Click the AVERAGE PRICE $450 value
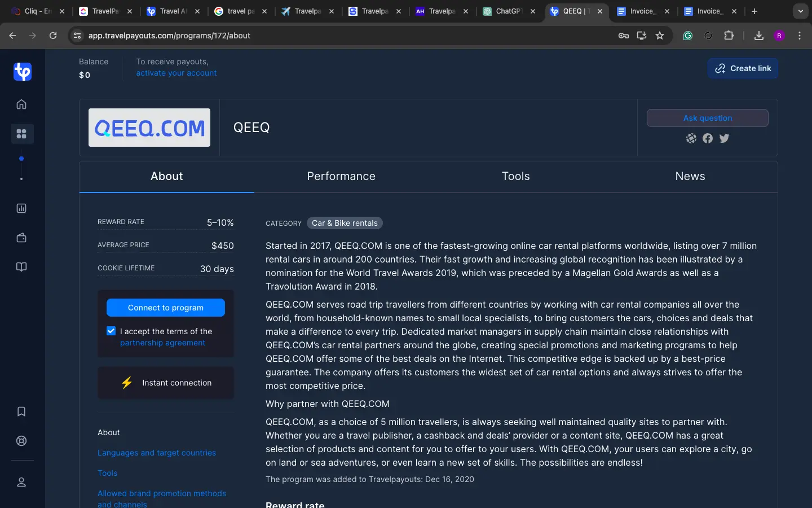The width and height of the screenshot is (812, 508). pos(223,246)
